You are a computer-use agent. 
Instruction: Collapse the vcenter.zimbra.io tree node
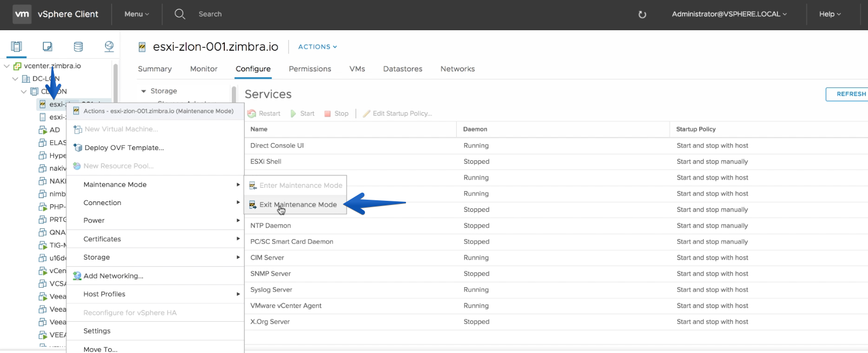tap(7, 66)
